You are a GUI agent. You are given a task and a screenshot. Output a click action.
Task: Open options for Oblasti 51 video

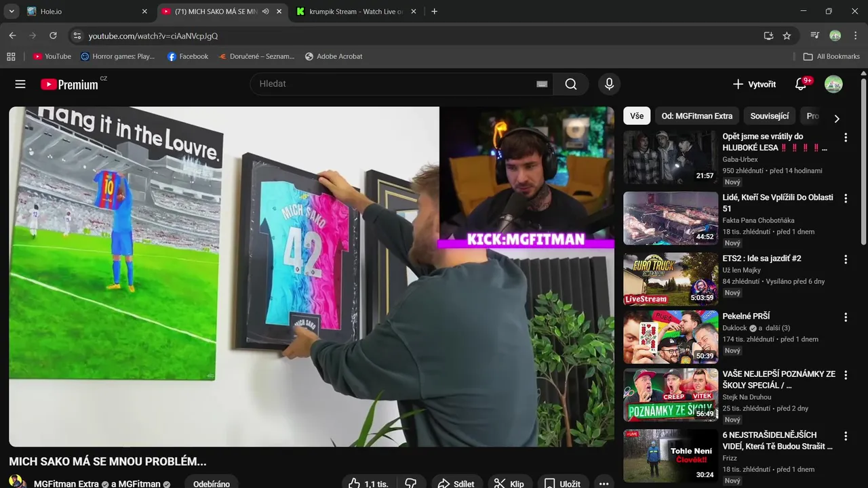pyautogui.click(x=845, y=198)
